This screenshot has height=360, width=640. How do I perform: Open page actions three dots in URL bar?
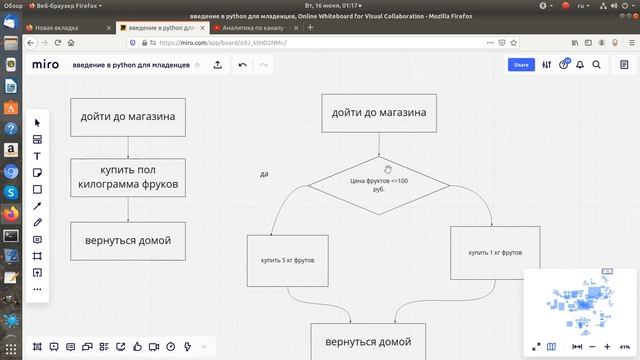click(490, 43)
